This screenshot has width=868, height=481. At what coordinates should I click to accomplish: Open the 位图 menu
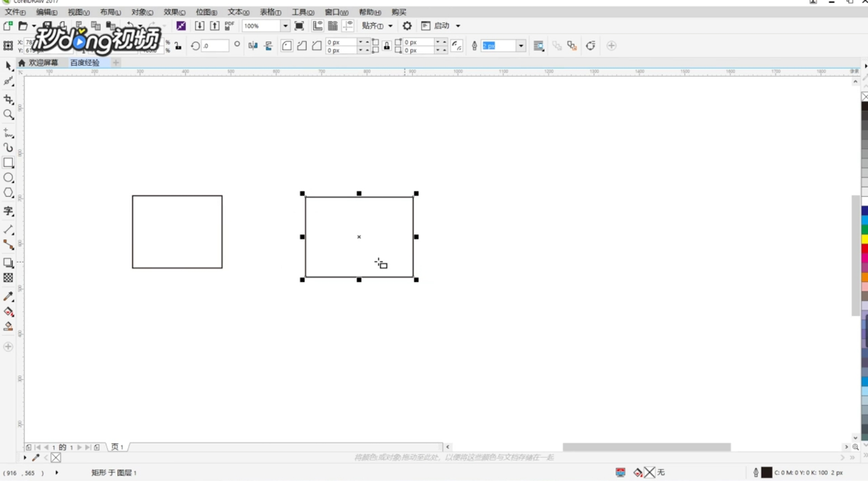(x=206, y=12)
